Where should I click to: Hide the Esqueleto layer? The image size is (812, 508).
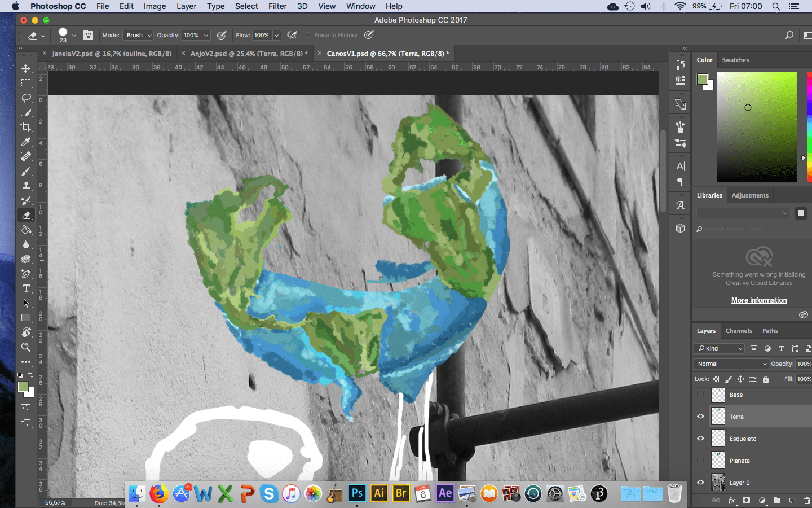point(700,439)
